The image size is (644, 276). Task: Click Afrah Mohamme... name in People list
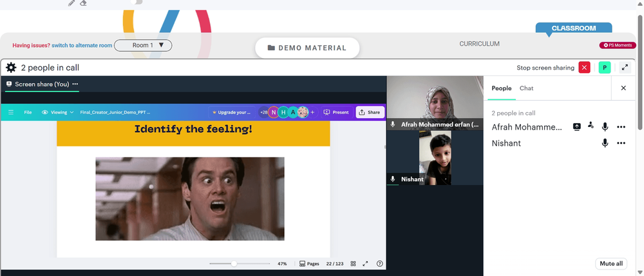[x=527, y=127]
